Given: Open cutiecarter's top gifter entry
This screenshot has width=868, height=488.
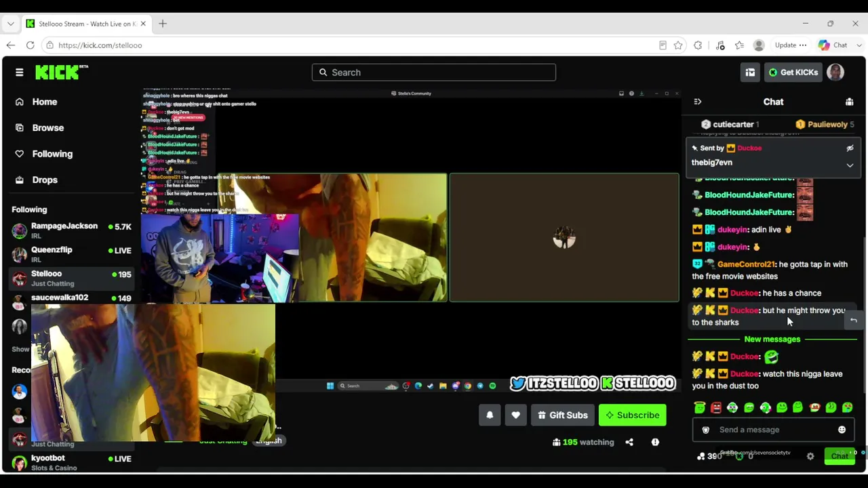Looking at the screenshot, I should (730, 125).
